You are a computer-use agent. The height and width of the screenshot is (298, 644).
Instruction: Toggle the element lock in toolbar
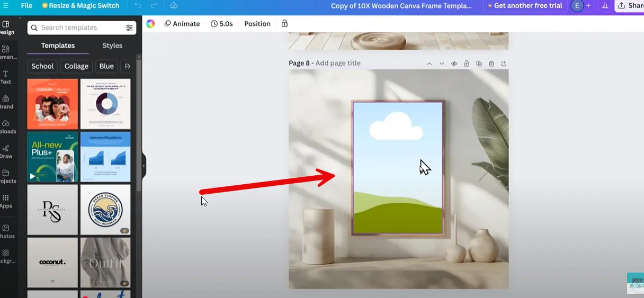284,24
